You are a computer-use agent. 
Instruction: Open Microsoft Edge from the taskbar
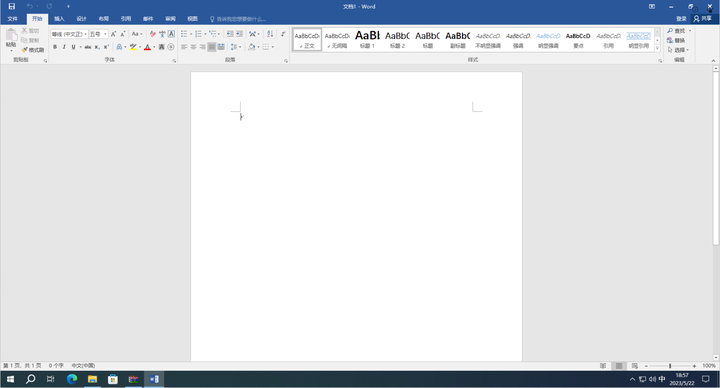point(72,379)
